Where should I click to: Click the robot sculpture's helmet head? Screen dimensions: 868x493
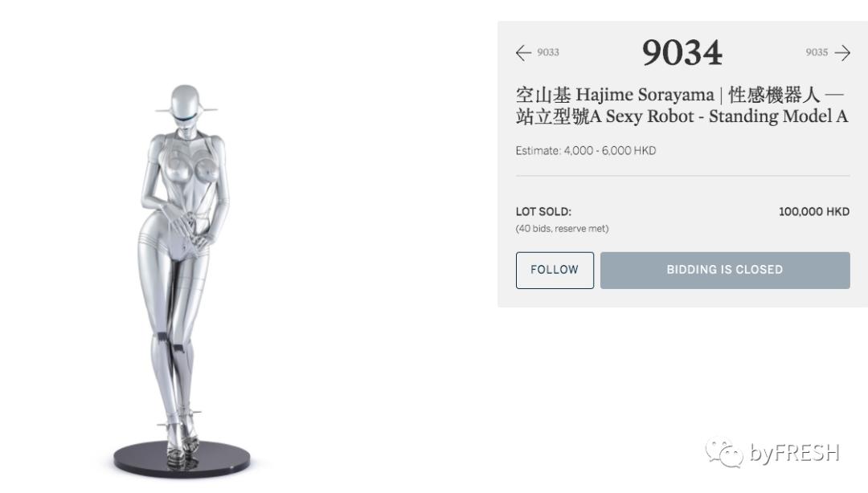(x=186, y=105)
